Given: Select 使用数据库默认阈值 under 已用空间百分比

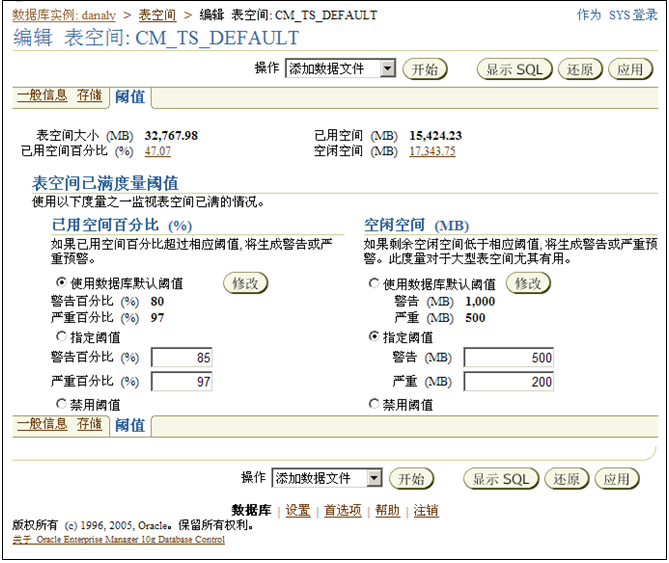Looking at the screenshot, I should click(x=61, y=282).
